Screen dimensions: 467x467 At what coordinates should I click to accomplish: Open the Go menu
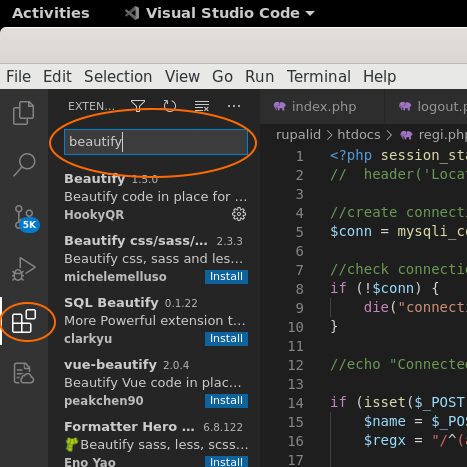pos(222,76)
